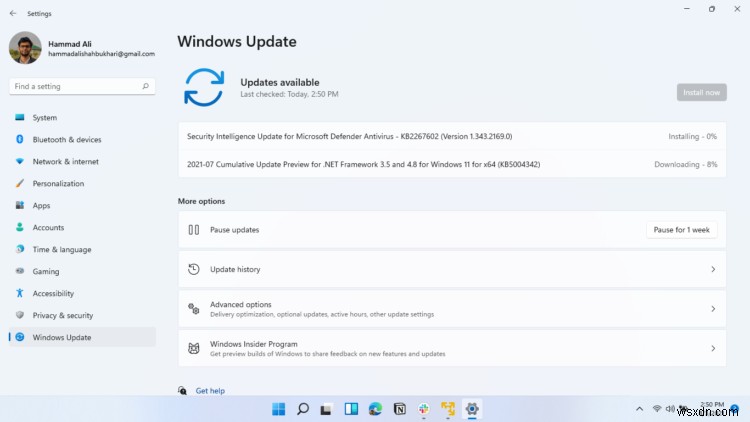The image size is (750, 422).
Task: Click the back arrow in Settings
Action: (13, 13)
